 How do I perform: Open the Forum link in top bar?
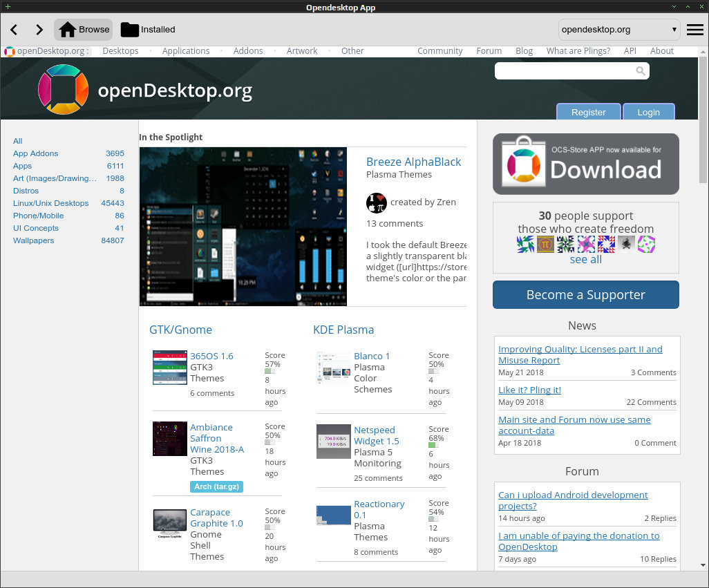coord(489,51)
